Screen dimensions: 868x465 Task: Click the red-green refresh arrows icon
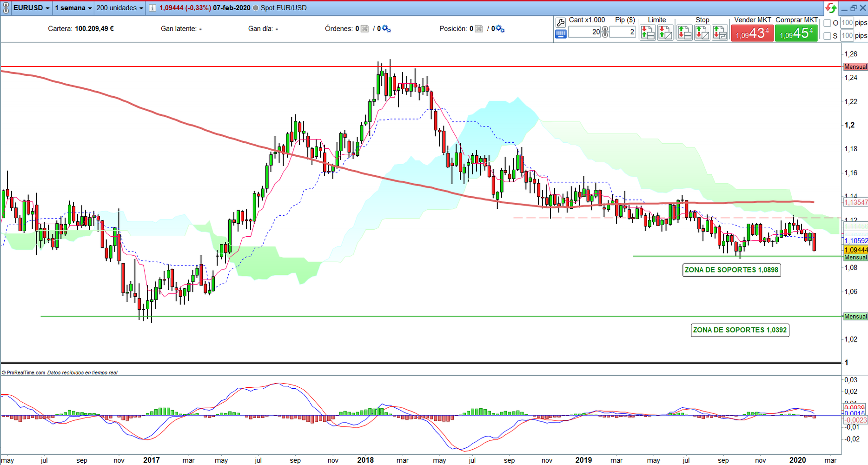click(831, 8)
